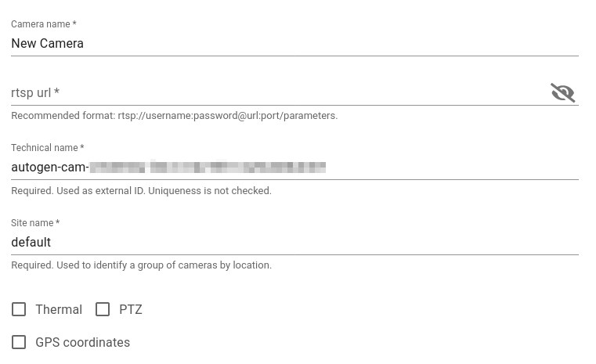Click the 'New Camera' text value
The image size is (596, 364).
[47, 44]
